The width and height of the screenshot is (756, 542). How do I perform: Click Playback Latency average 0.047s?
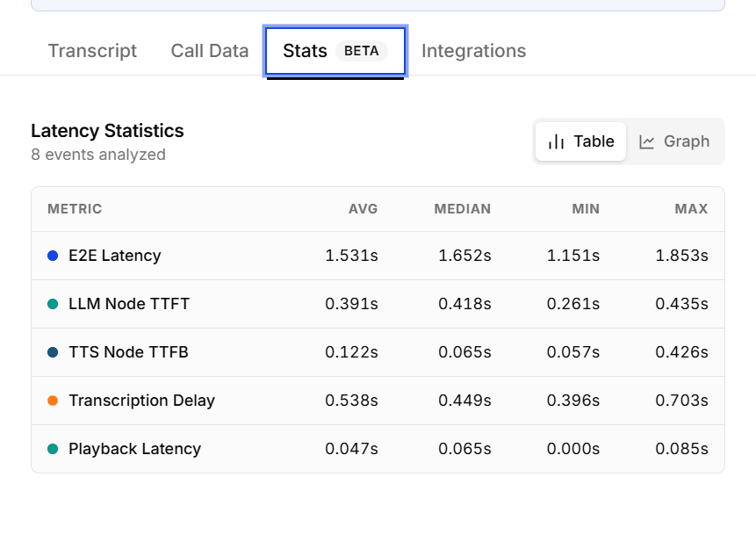(351, 449)
